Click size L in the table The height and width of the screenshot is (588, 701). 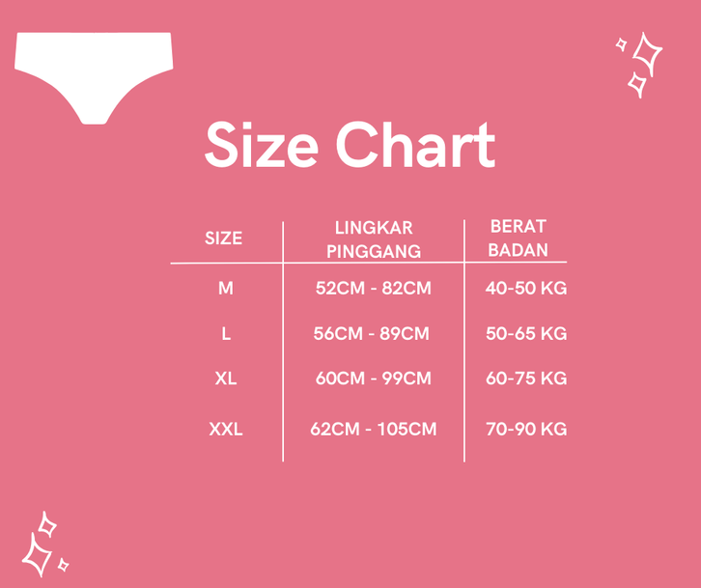pyautogui.click(x=226, y=334)
